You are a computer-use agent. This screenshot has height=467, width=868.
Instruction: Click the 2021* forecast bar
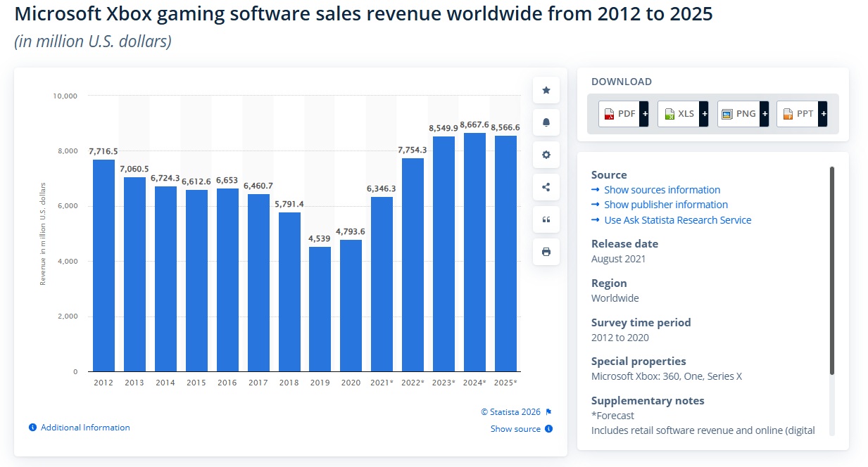382,284
